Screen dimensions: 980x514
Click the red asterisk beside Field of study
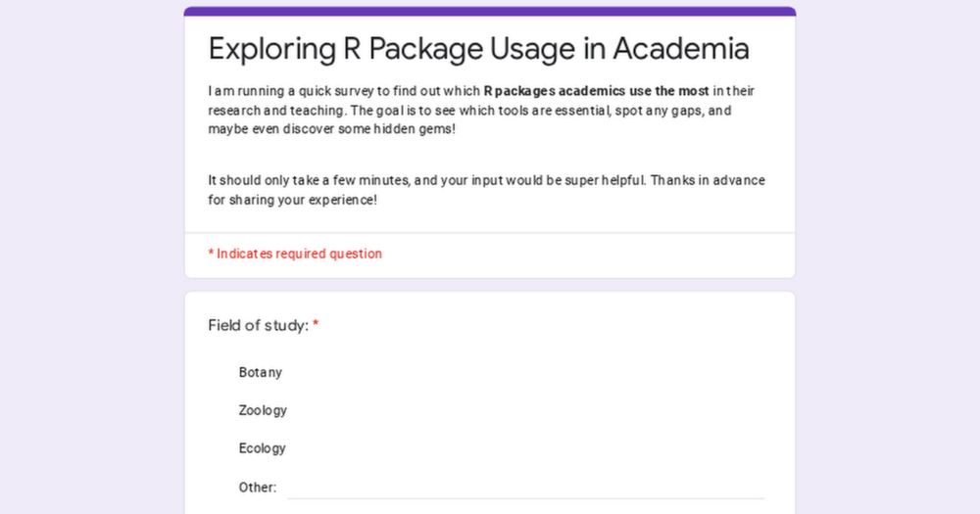[x=316, y=323]
